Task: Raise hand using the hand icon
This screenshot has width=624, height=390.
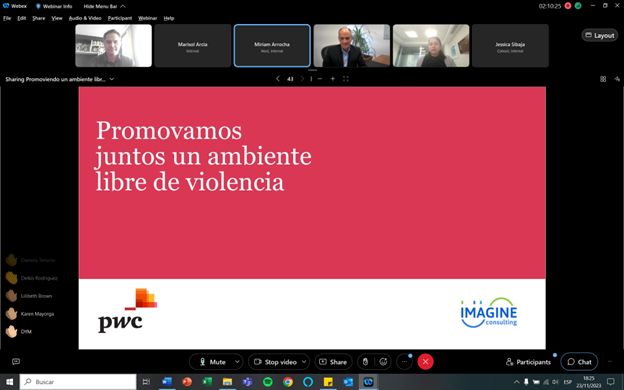Action: tap(365, 362)
